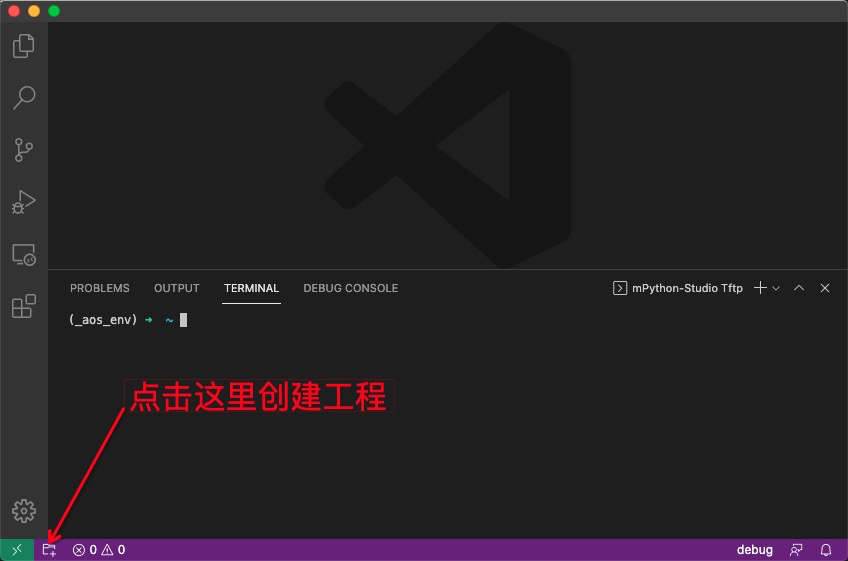848x561 pixels.
Task: Select the mPython-Studio Tftp terminal
Action: [x=678, y=288]
